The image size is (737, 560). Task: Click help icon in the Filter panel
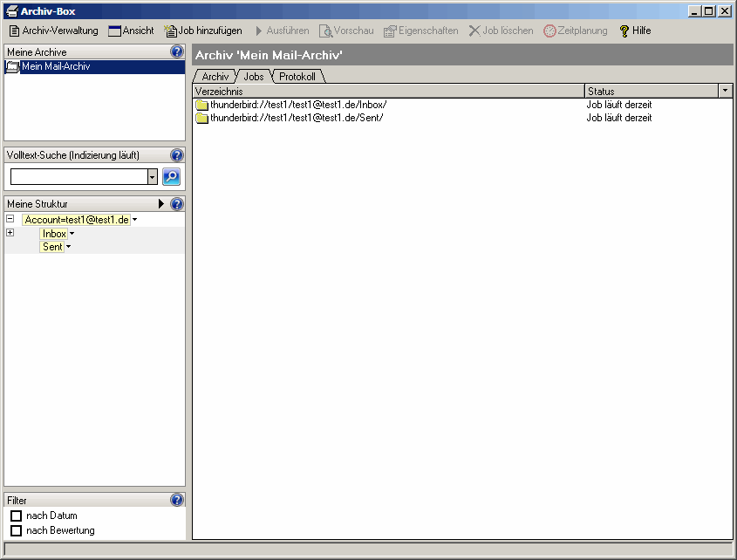pos(177,501)
